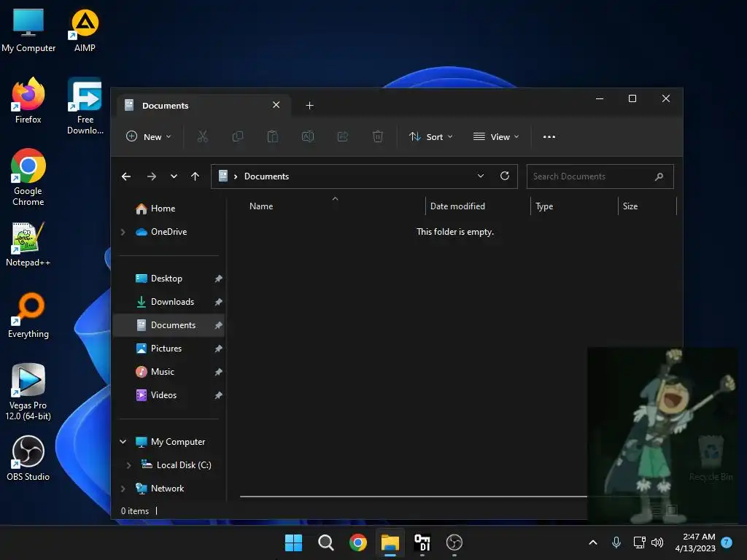Sort by Type column header
The height and width of the screenshot is (560, 747).
[x=574, y=206]
